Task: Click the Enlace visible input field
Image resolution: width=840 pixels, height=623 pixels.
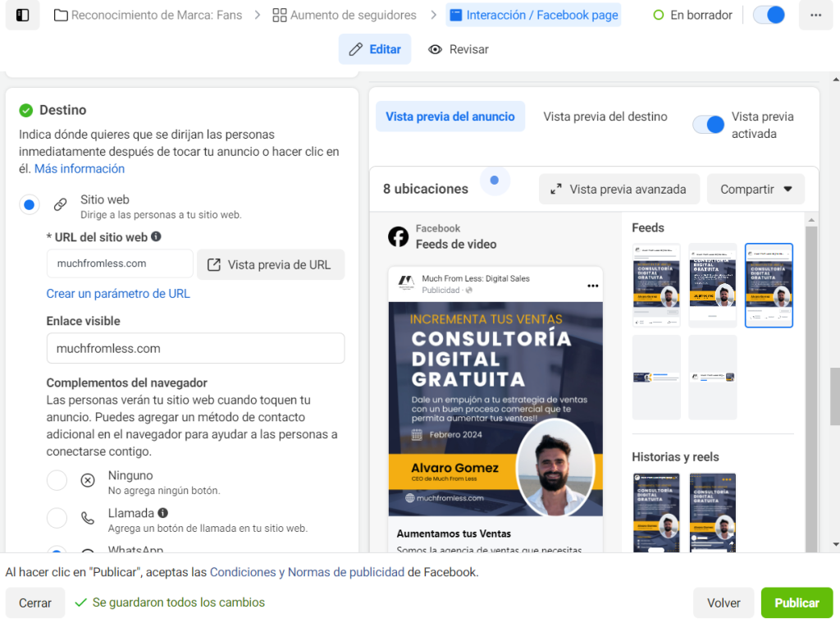Action: pyautogui.click(x=195, y=349)
